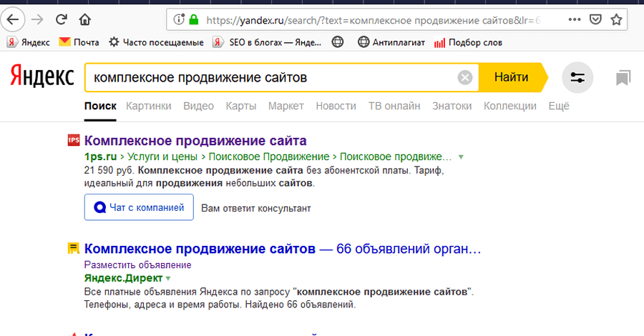Click into the Yandex search field
The height and width of the screenshot is (336, 644).
click(x=271, y=77)
